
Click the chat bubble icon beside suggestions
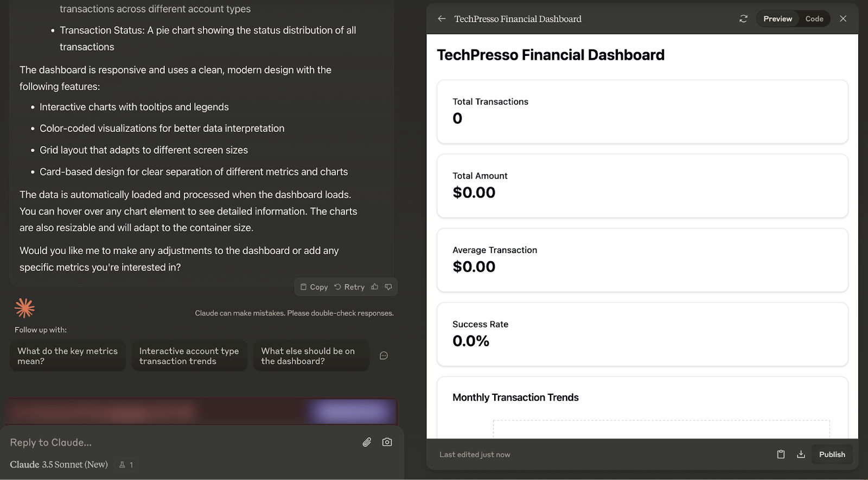point(384,356)
